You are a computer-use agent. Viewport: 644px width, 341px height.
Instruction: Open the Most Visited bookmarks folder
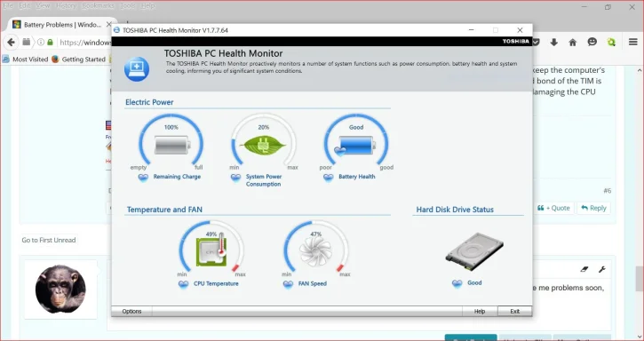tap(26, 59)
